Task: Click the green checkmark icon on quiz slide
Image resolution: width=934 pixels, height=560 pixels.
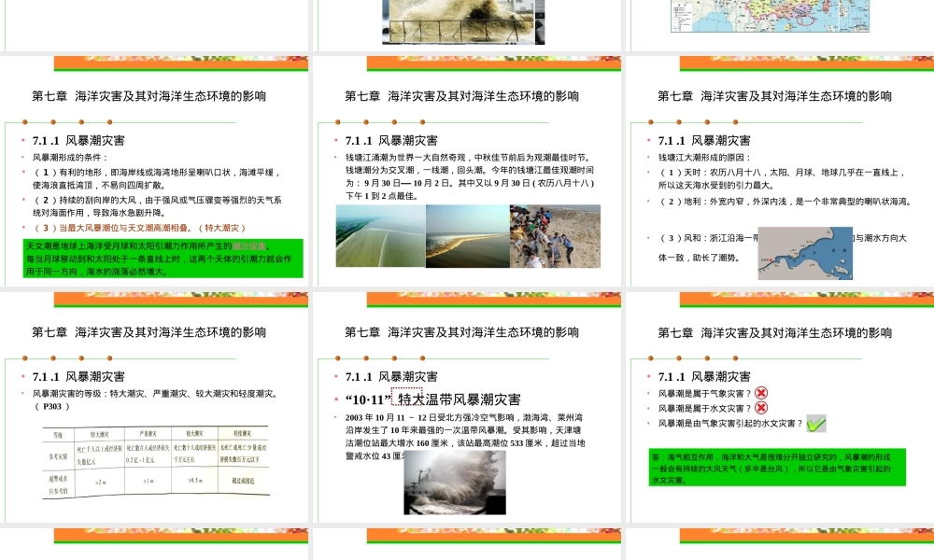Action: [816, 423]
